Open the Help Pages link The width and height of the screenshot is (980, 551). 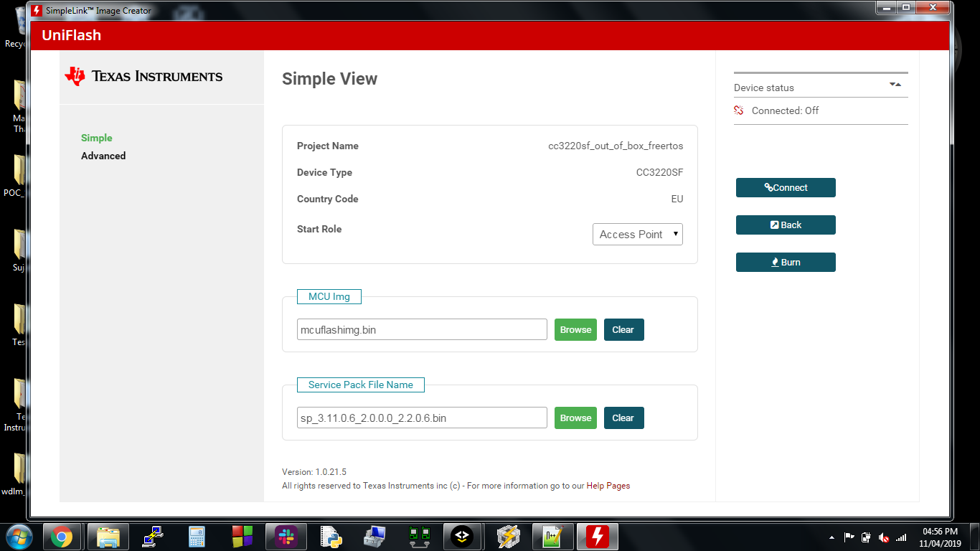(608, 486)
